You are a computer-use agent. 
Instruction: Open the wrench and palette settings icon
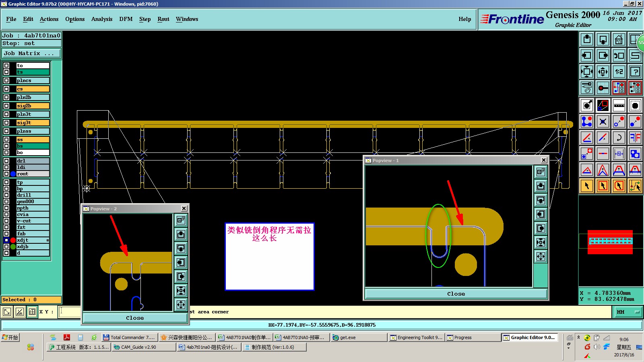click(x=587, y=88)
